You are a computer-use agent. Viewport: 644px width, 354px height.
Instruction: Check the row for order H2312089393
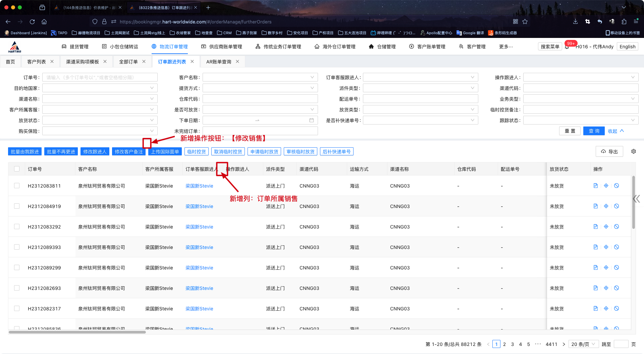coord(17,247)
